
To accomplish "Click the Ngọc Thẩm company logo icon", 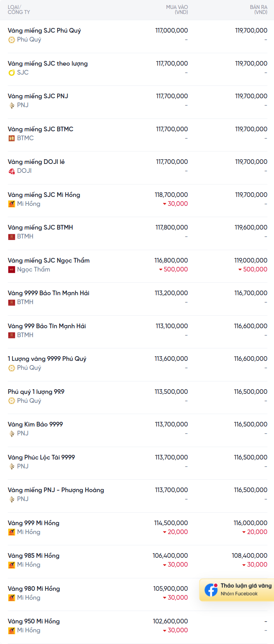I will pos(12,270).
